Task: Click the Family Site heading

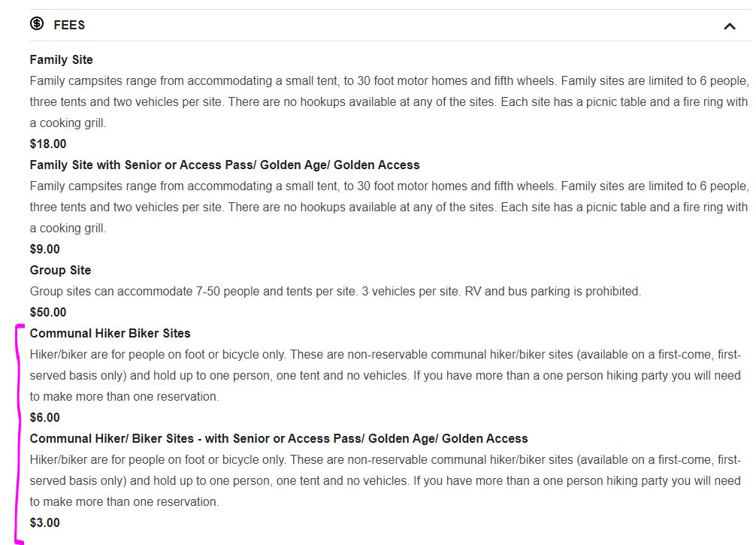Action: [x=61, y=60]
